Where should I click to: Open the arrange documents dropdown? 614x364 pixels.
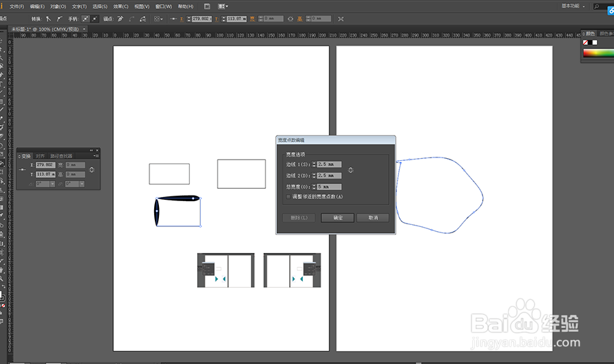223,6
